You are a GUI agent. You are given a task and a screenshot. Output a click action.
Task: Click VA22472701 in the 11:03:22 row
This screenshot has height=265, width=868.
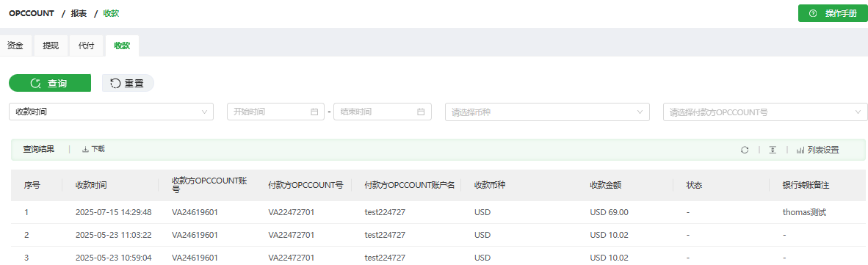click(292, 235)
